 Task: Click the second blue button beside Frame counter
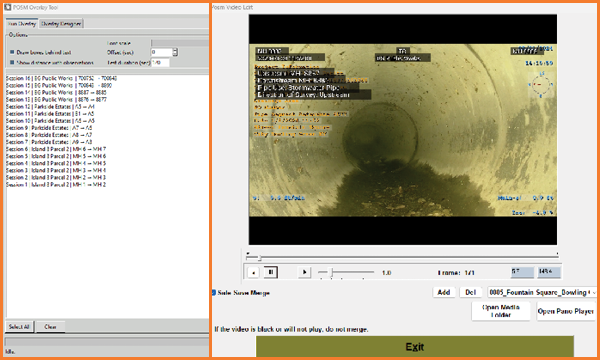click(x=549, y=272)
